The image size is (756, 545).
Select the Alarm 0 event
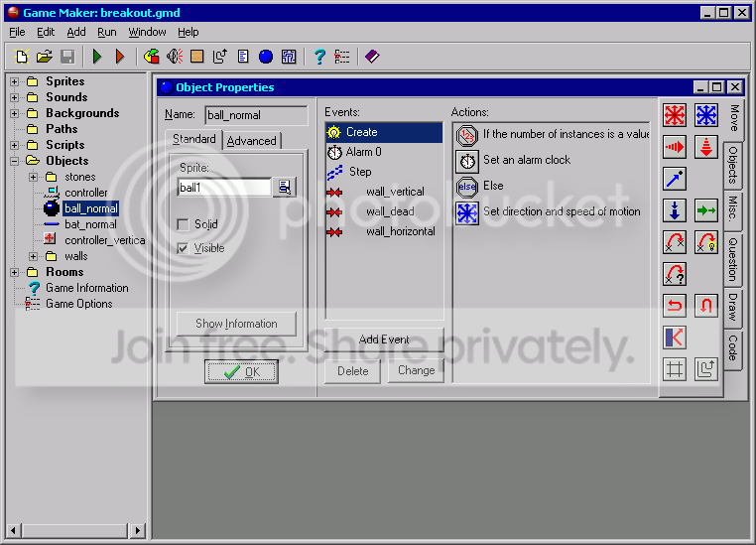tap(384, 152)
